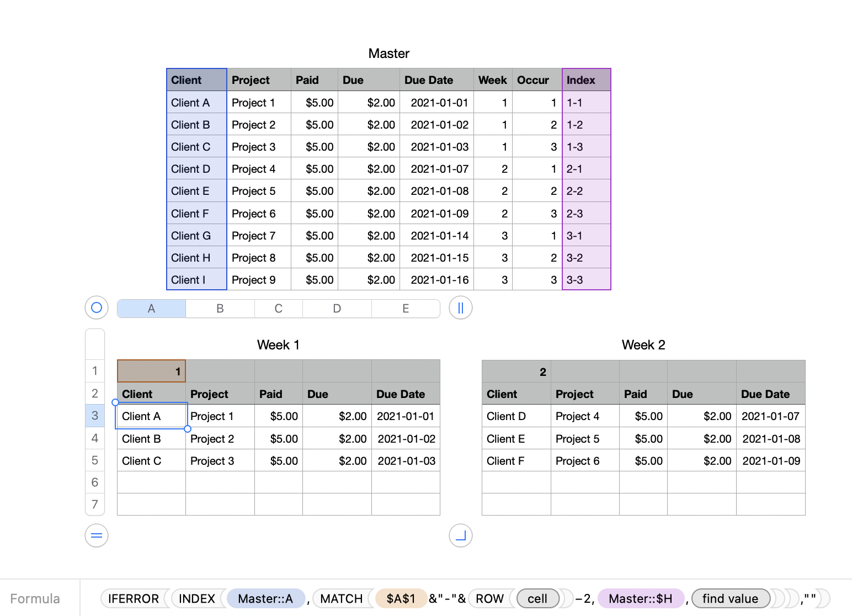Select the IFERROR token in the formula bar

(134, 598)
